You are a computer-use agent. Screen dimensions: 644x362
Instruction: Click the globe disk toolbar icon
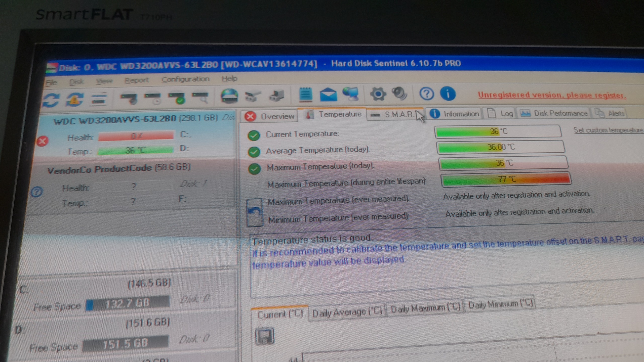click(x=229, y=96)
